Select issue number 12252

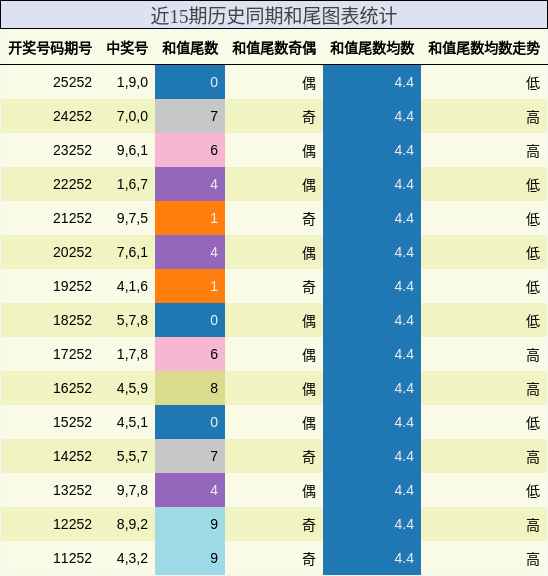click(72, 524)
